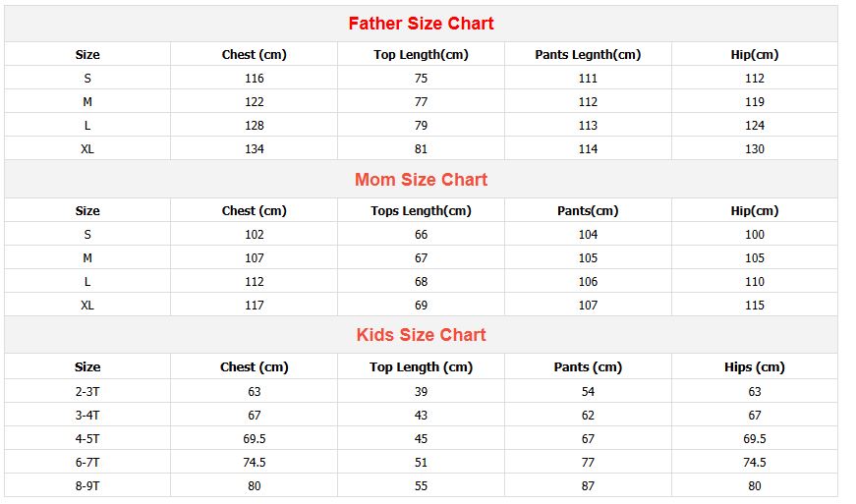Click Father chest value 116
Screen dimensions: 856x504
click(x=255, y=79)
